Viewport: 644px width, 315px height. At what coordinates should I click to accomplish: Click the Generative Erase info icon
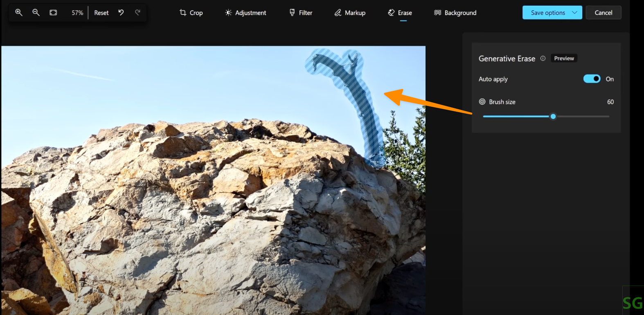tap(543, 59)
